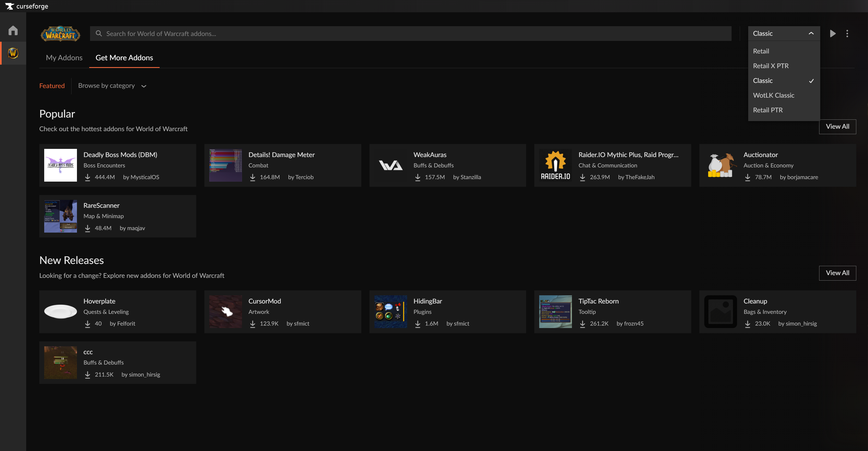Open the search magnifier in the search bar

tap(99, 33)
